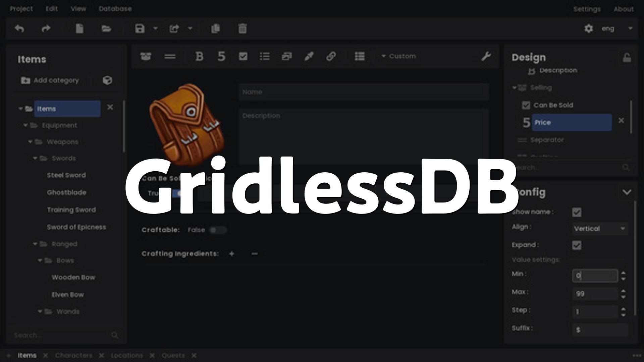Create a new file with page icon
This screenshot has height=362, width=644.
click(x=79, y=28)
